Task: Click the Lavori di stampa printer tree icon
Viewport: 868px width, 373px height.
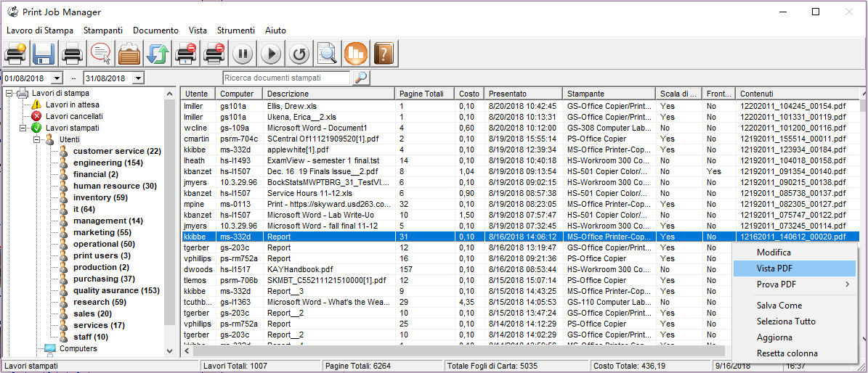Action: click(22, 94)
